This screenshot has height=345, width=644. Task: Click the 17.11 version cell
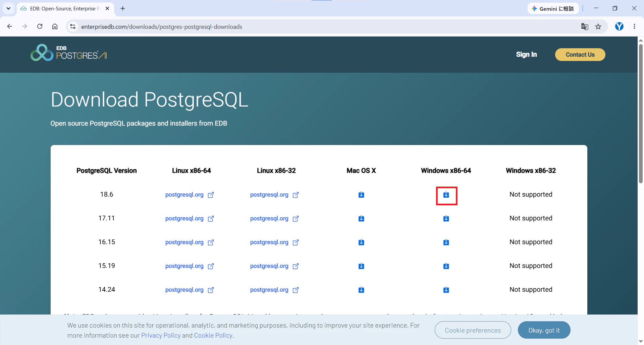(107, 218)
